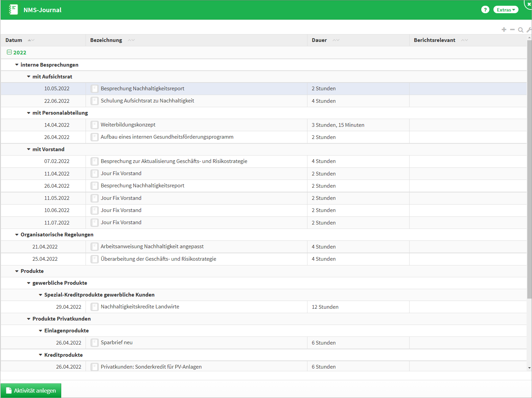Click the help question mark icon

485,10
